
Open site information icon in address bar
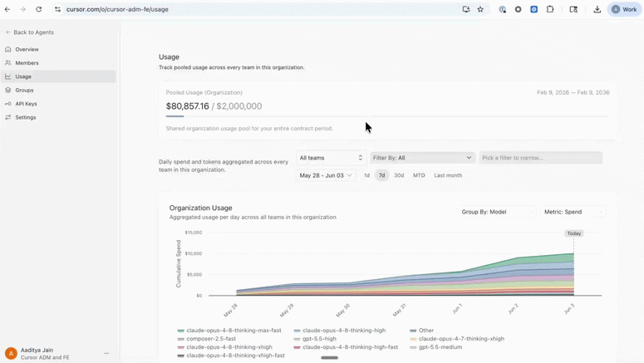pyautogui.click(x=57, y=9)
